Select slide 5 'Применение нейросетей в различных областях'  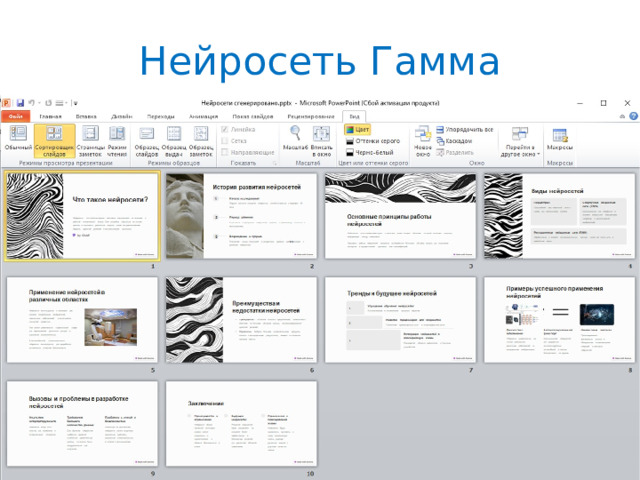tap(82, 320)
